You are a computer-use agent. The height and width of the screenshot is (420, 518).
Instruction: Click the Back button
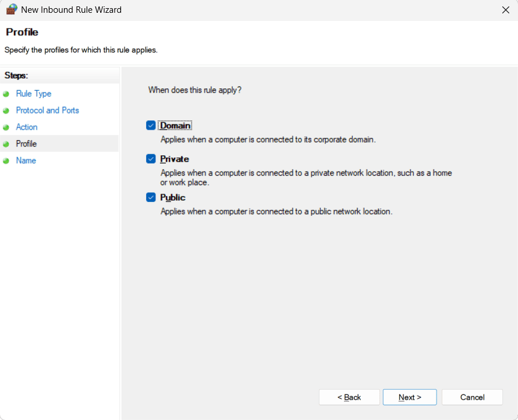pos(349,397)
